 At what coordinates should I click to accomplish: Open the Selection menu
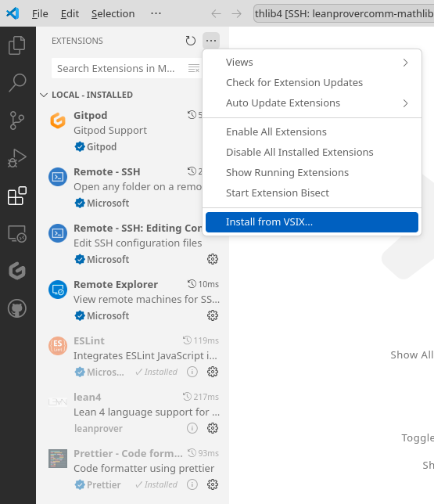point(113,14)
